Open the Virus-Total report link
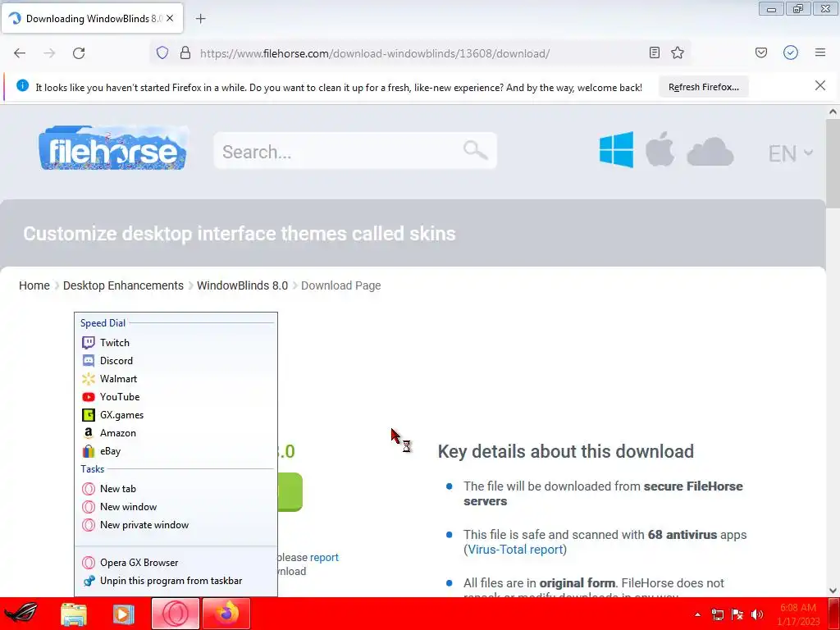This screenshot has width=840, height=630. [515, 550]
